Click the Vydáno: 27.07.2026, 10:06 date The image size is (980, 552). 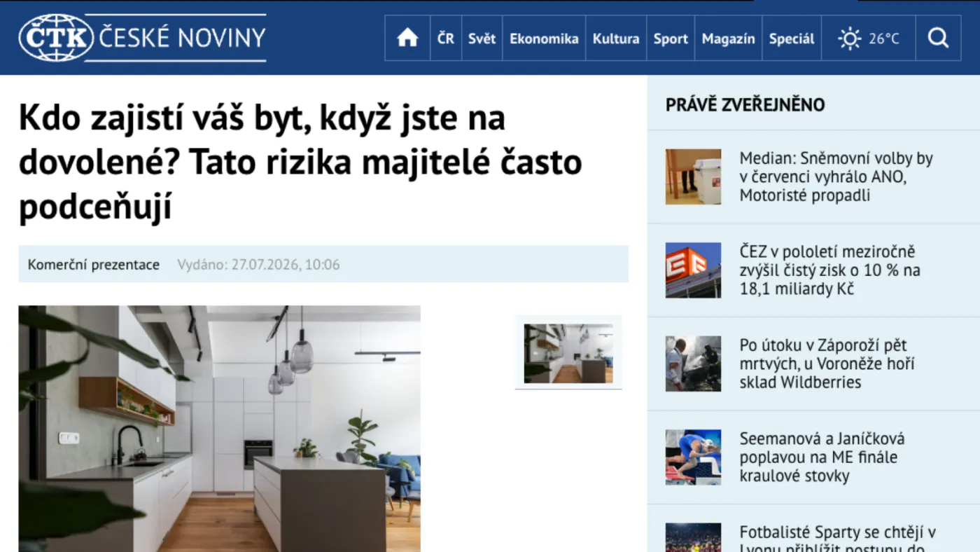(x=258, y=265)
